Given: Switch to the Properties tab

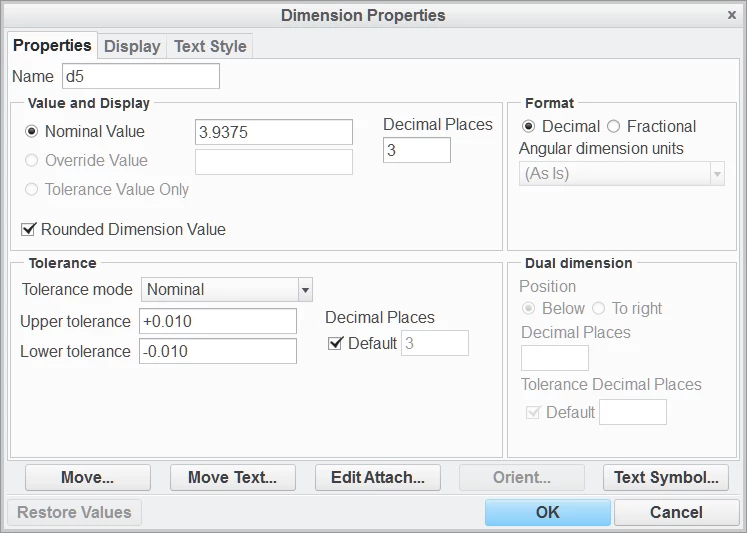Looking at the screenshot, I should click(x=52, y=46).
